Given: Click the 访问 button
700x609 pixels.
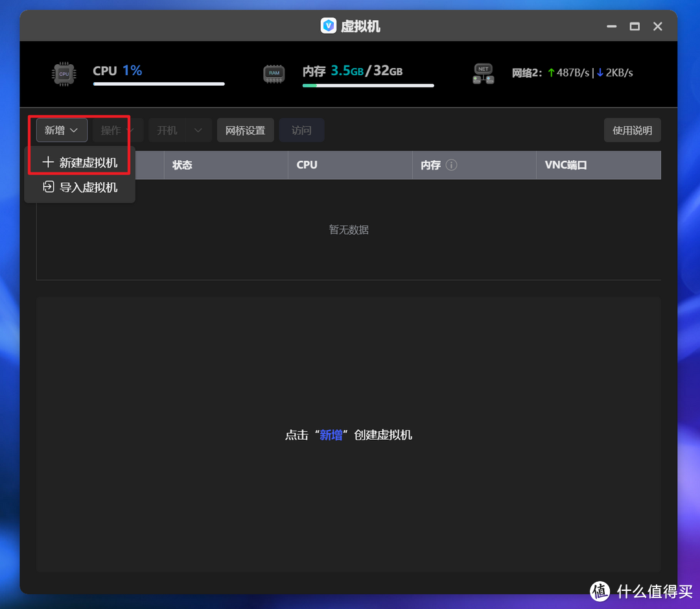Looking at the screenshot, I should pos(301,130).
